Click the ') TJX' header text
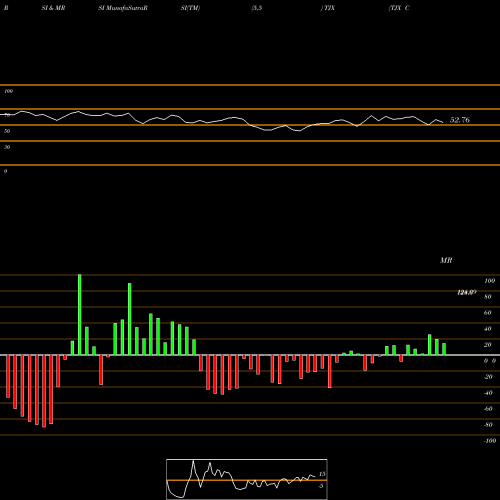500x500 pixels. pyautogui.click(x=328, y=8)
